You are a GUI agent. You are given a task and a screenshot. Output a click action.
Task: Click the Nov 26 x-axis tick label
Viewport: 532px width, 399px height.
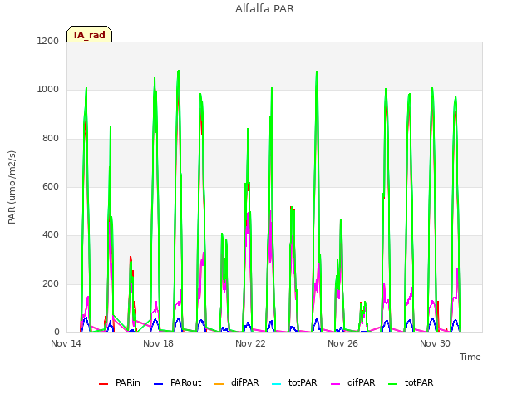[x=342, y=343]
